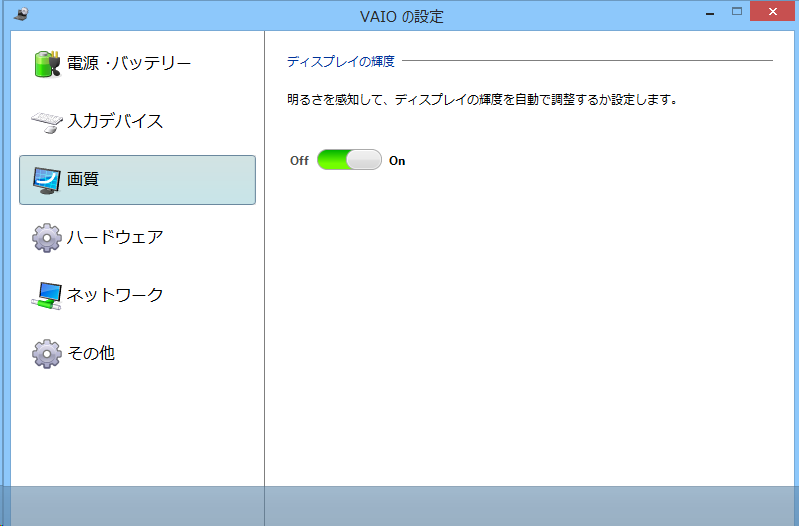Toggle automatic display brightness switch
This screenshot has width=799, height=526.
[349, 160]
